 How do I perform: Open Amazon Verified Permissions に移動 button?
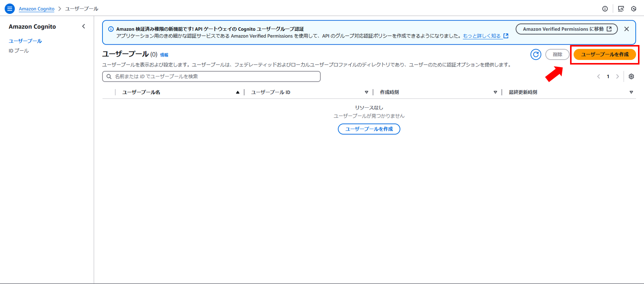click(x=567, y=29)
